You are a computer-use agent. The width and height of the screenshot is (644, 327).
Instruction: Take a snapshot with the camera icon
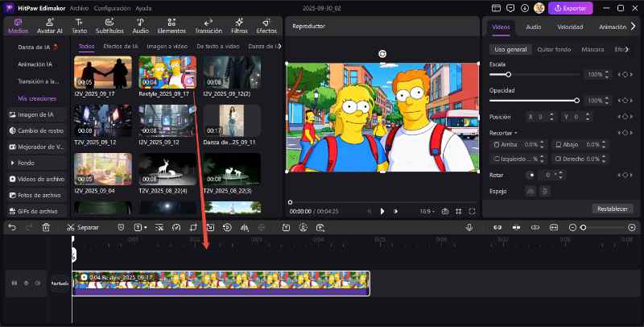coord(444,211)
